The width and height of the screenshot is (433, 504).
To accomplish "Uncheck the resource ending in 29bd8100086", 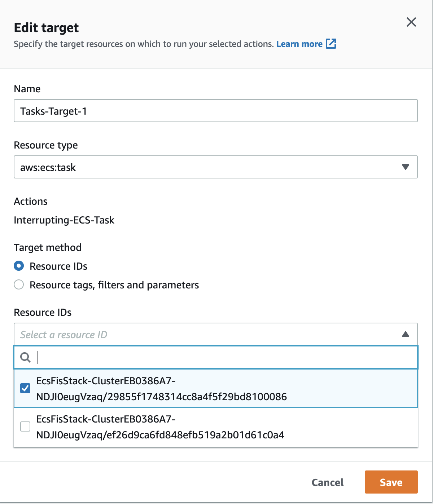I will click(25, 388).
